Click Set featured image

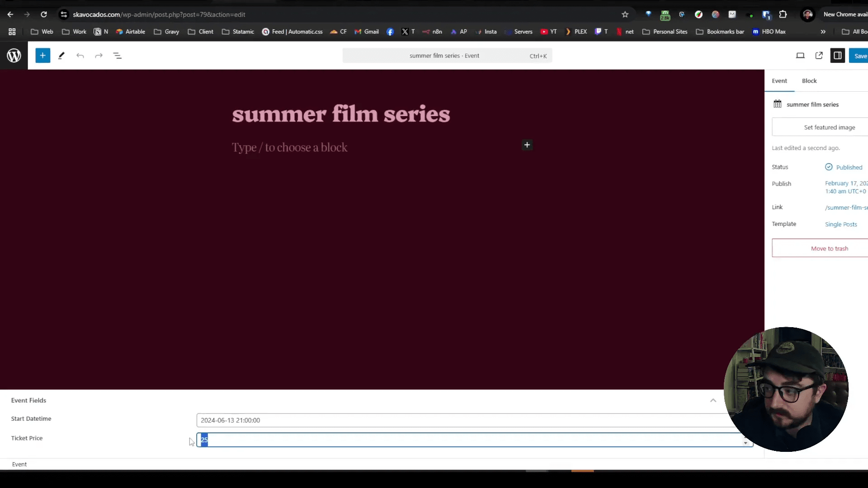(x=830, y=127)
